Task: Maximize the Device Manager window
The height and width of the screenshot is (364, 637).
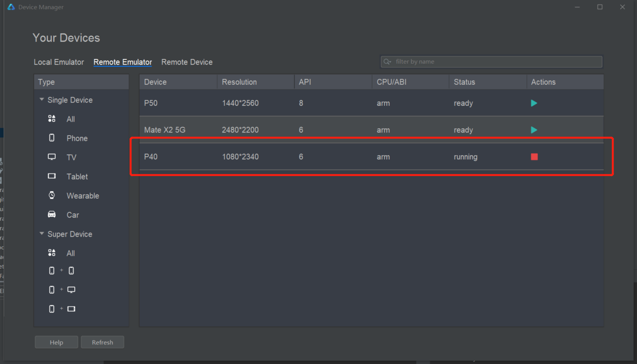Action: pyautogui.click(x=600, y=7)
